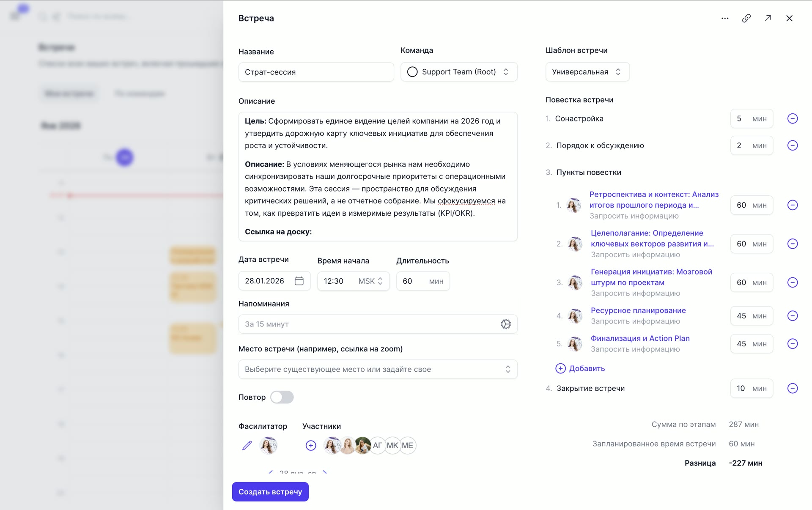Remove the Закрытие встречи agenda item
The image size is (812, 510).
pyautogui.click(x=793, y=388)
